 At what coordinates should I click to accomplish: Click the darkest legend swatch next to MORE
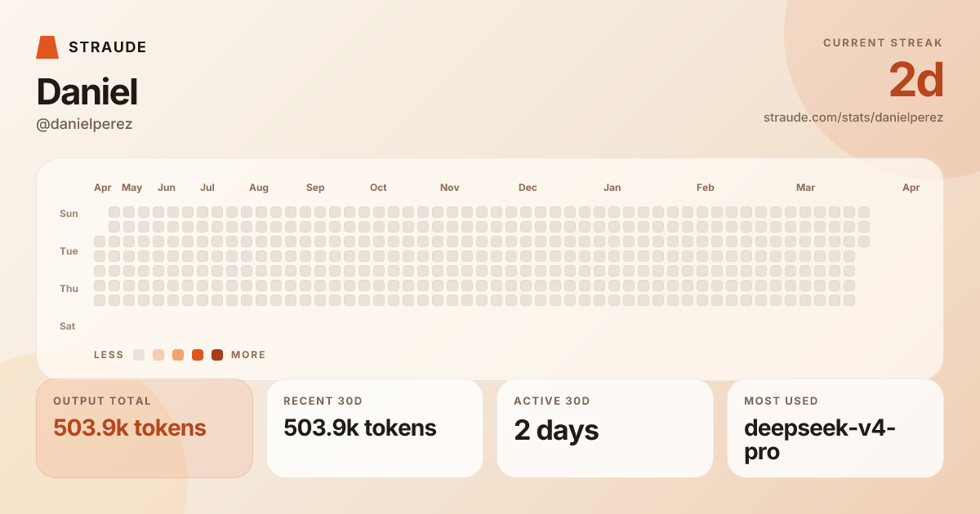click(x=217, y=355)
